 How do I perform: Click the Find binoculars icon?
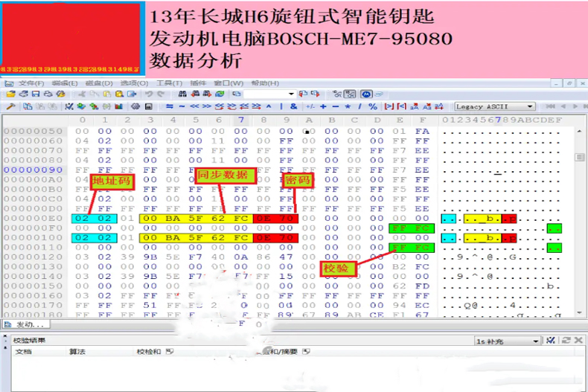point(183,94)
